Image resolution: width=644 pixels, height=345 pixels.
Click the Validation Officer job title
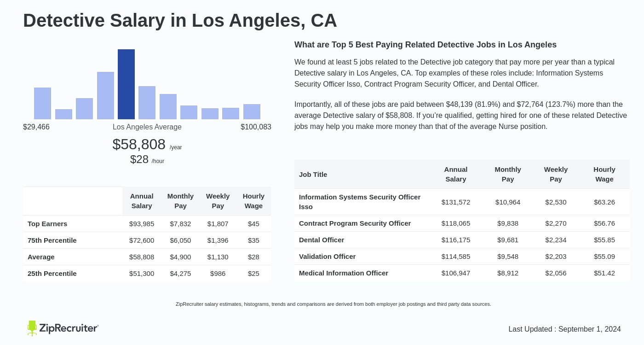point(327,257)
